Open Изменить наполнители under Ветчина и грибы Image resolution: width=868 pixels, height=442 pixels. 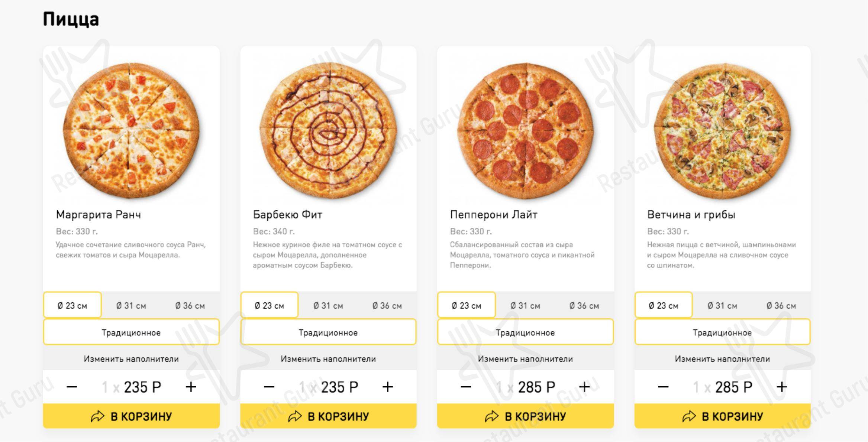(x=722, y=359)
